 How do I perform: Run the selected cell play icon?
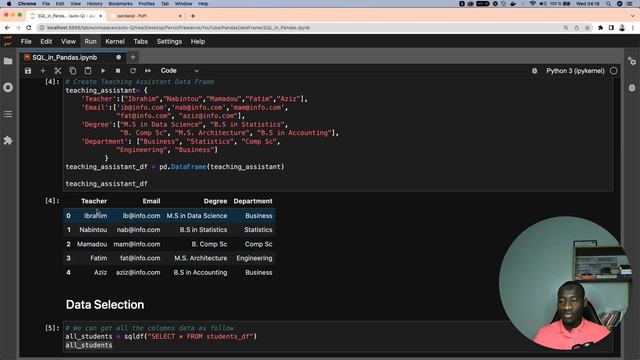coord(103,71)
